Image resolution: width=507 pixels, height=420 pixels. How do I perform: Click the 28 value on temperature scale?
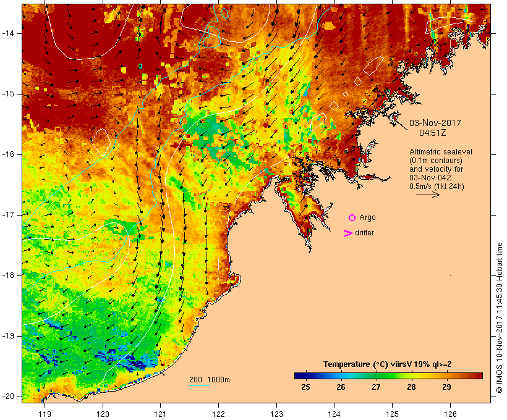tap(411, 387)
